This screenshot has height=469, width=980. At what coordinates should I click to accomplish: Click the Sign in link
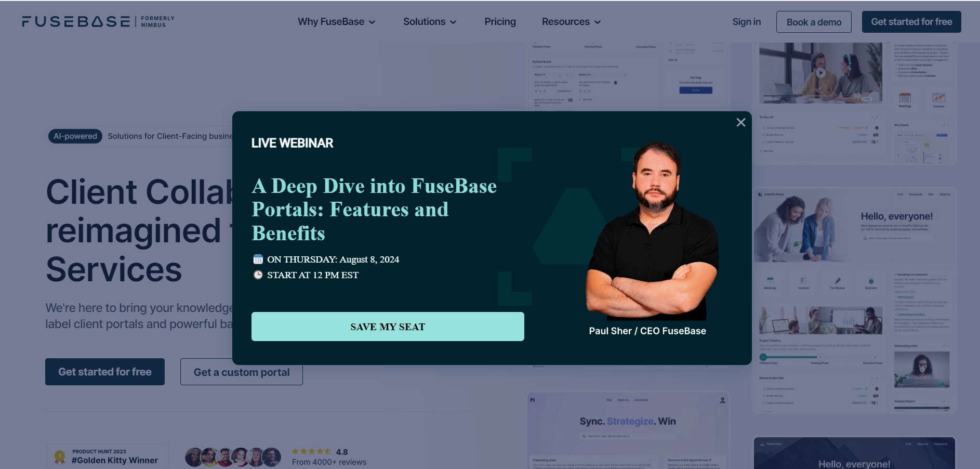point(746,22)
